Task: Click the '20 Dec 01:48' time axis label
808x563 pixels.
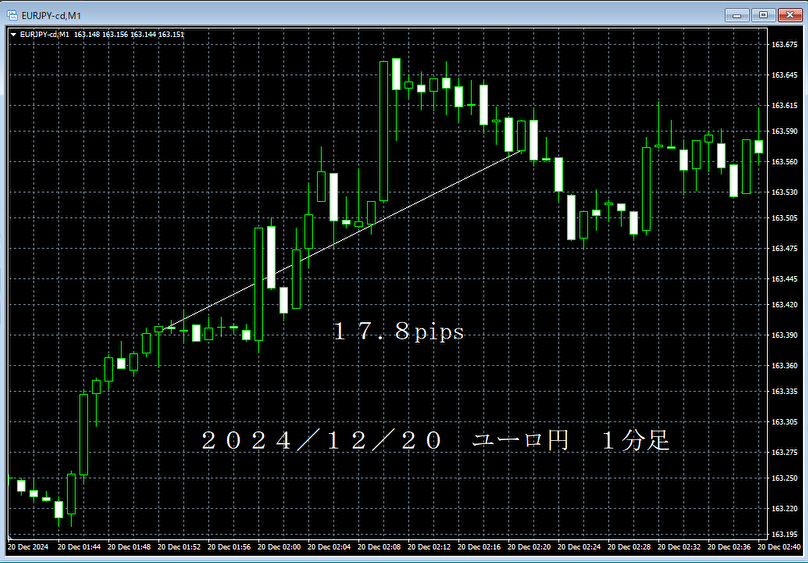Action: (129, 547)
